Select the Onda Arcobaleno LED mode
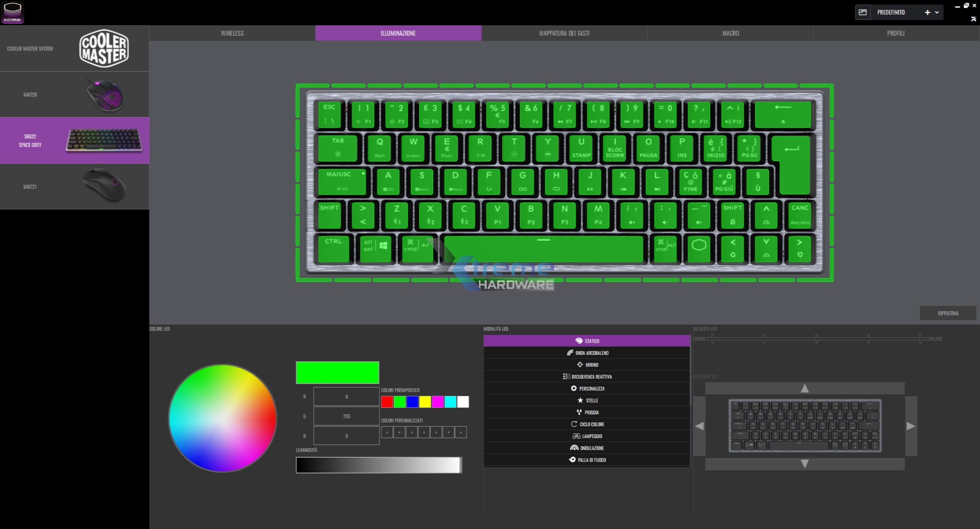Image resolution: width=980 pixels, height=529 pixels. point(587,353)
